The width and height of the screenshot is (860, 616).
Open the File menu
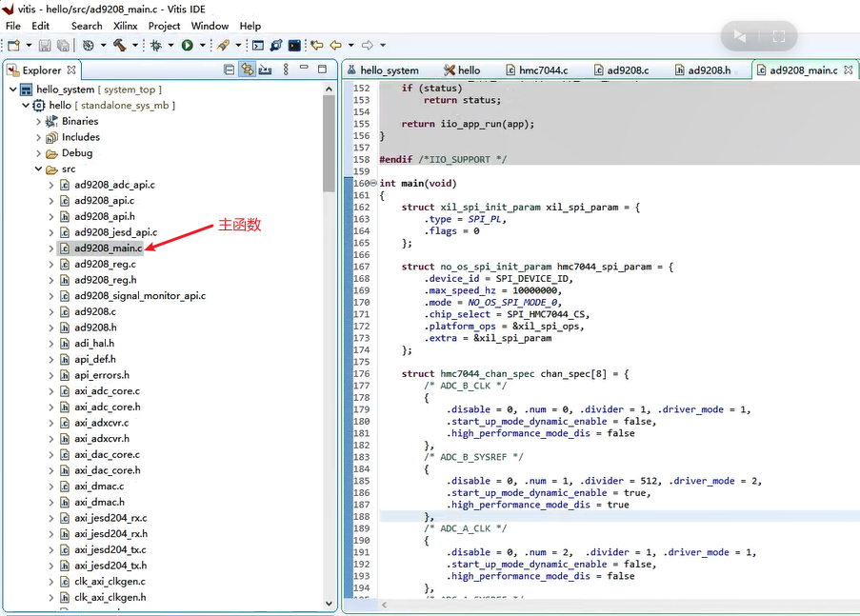(12, 26)
